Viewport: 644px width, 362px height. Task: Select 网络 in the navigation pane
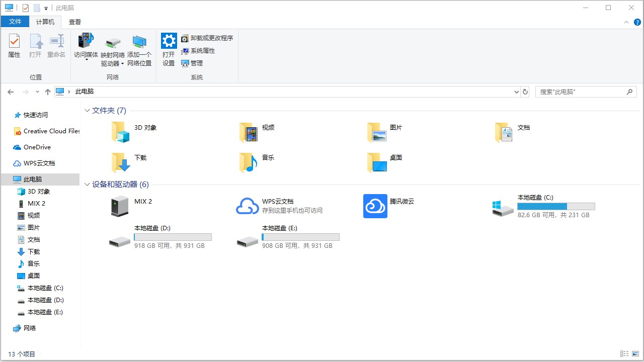(x=25, y=328)
